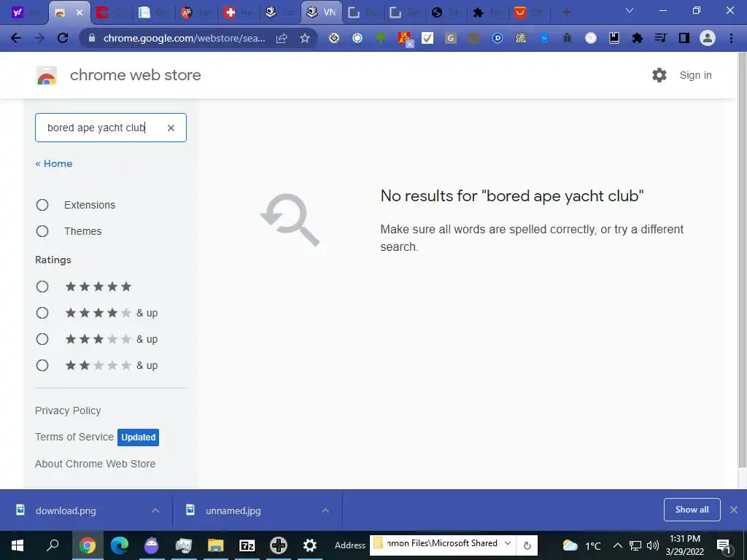This screenshot has height=560, width=747.
Task: Open Terms of Service link
Action: point(74,437)
